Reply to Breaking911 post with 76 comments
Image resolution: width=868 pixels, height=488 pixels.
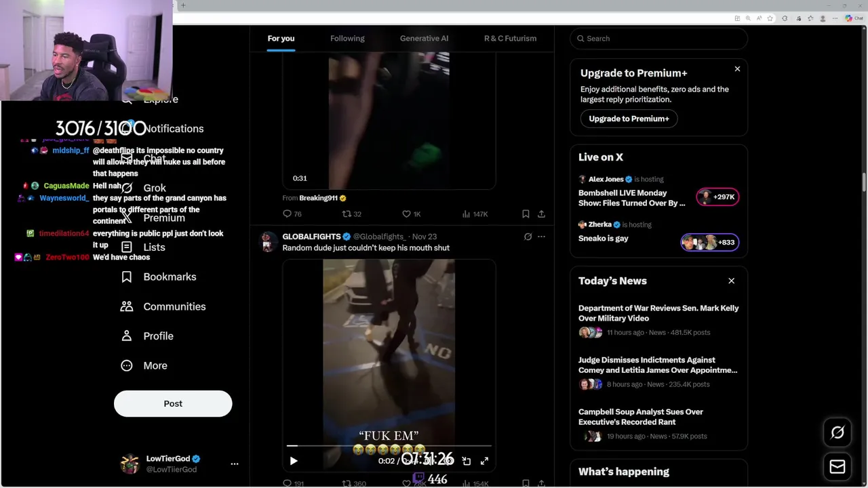(292, 214)
